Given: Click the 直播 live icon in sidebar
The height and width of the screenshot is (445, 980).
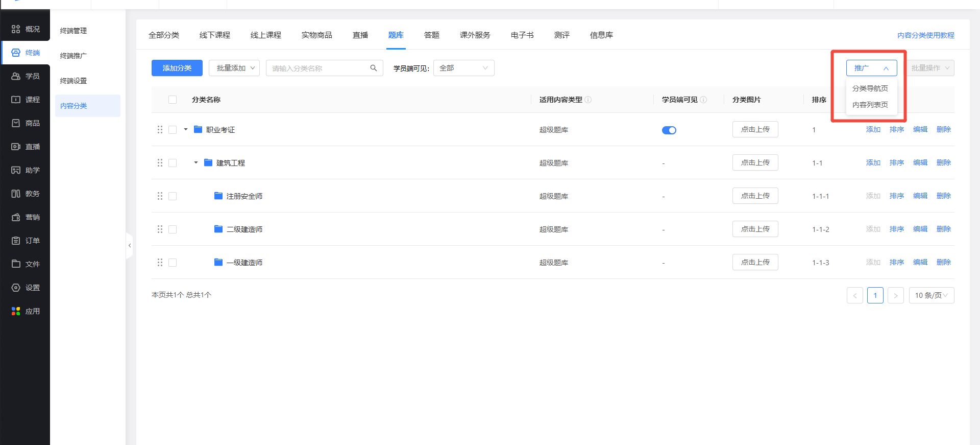Looking at the screenshot, I should [x=16, y=147].
